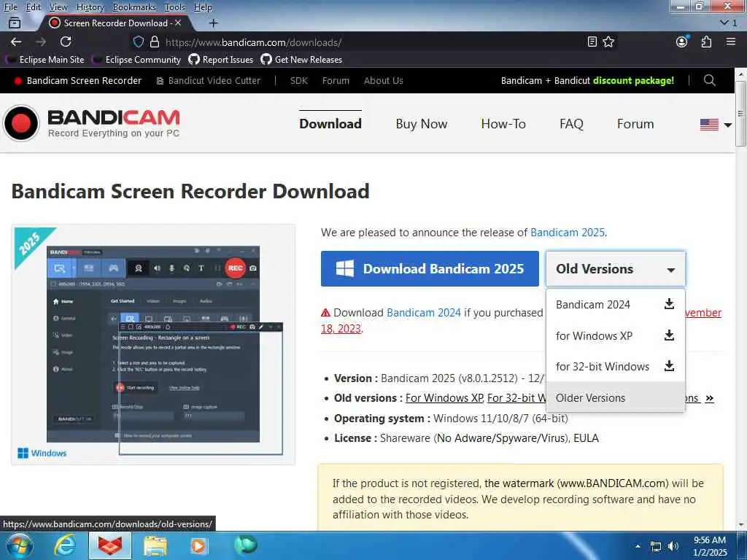Open the Edit menu
The image size is (747, 560).
coord(34,7)
